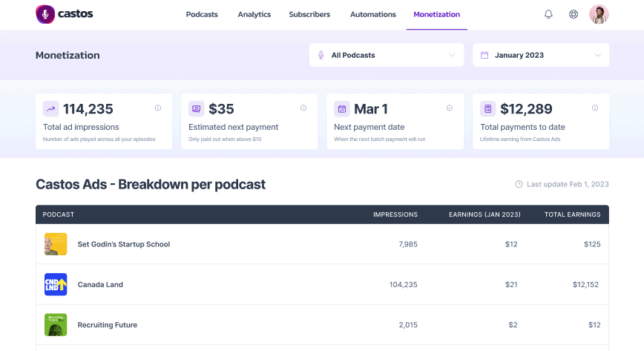The width and height of the screenshot is (644, 351).
Task: Show info for Total payments to date
Action: click(x=594, y=108)
